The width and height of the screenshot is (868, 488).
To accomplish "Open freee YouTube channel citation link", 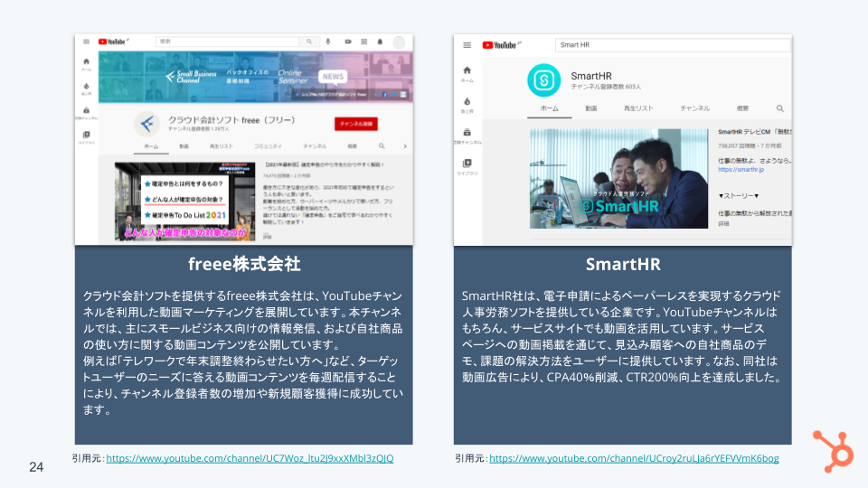I will (250, 458).
